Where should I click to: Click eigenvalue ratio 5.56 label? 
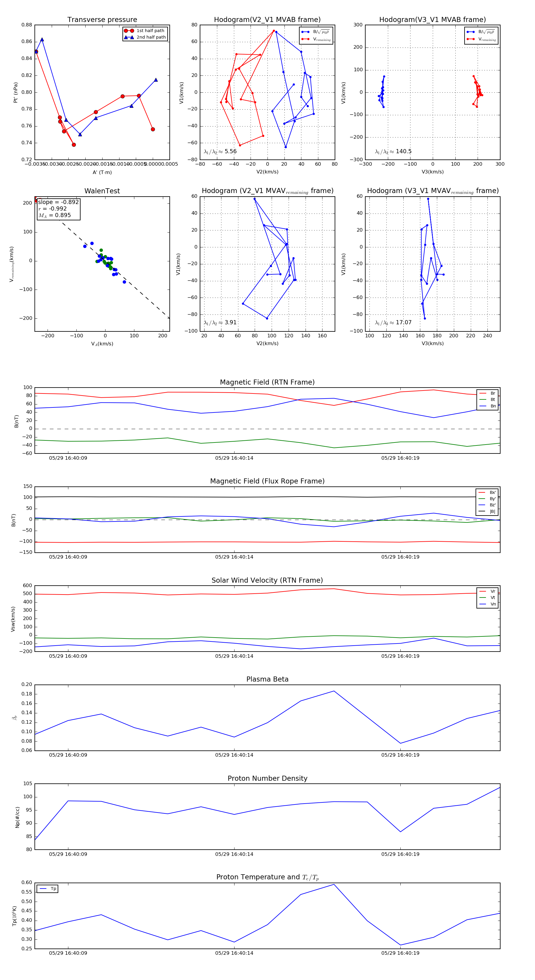pyautogui.click(x=220, y=151)
